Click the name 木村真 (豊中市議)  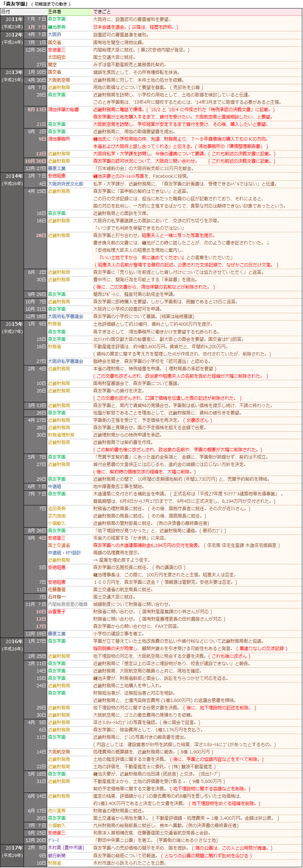[x=66, y=847]
